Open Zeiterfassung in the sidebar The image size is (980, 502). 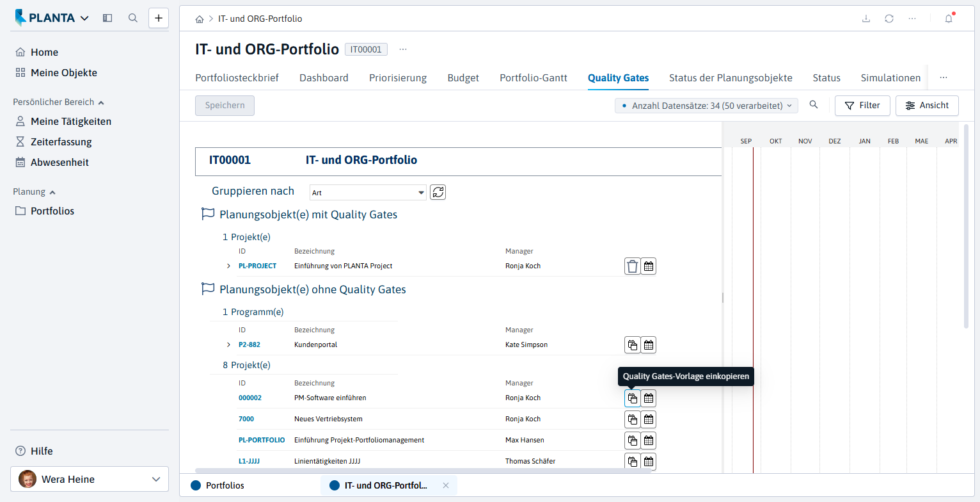tap(61, 142)
